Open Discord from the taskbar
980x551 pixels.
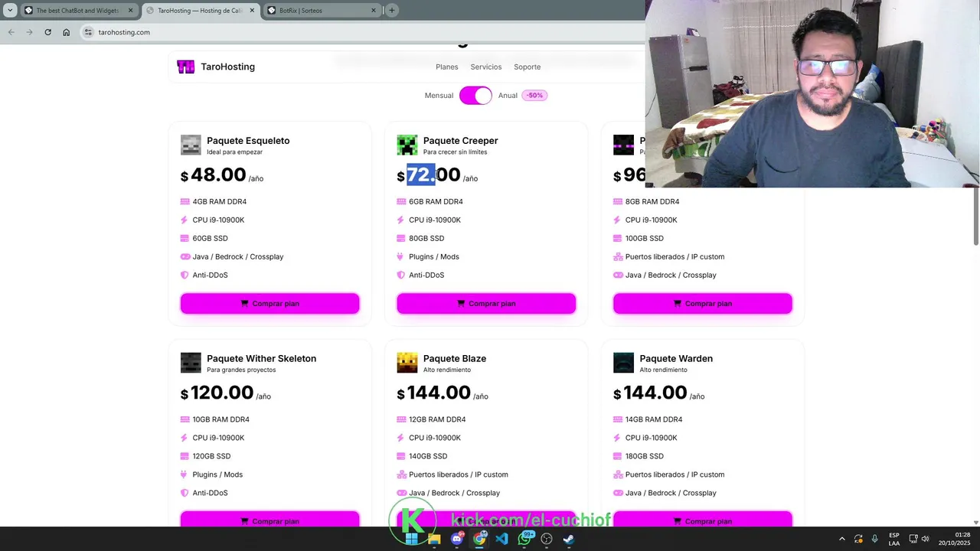[x=457, y=539]
